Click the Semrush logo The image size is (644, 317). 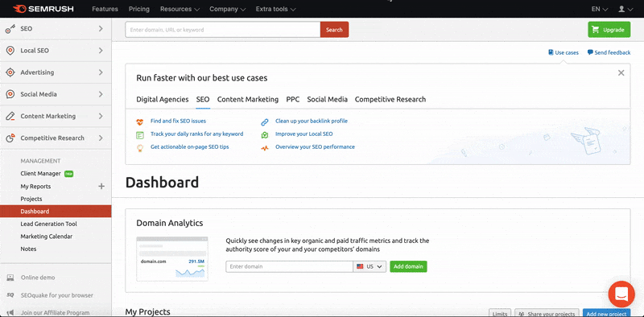[x=43, y=9]
